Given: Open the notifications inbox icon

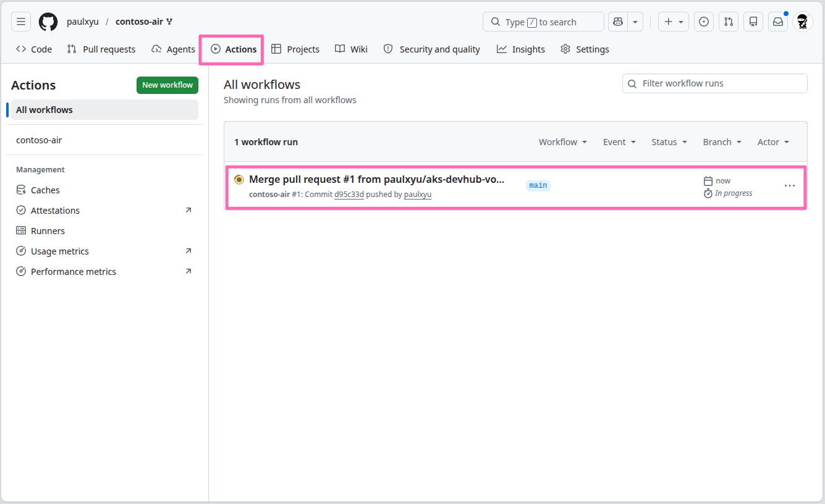Looking at the screenshot, I should click(x=778, y=22).
